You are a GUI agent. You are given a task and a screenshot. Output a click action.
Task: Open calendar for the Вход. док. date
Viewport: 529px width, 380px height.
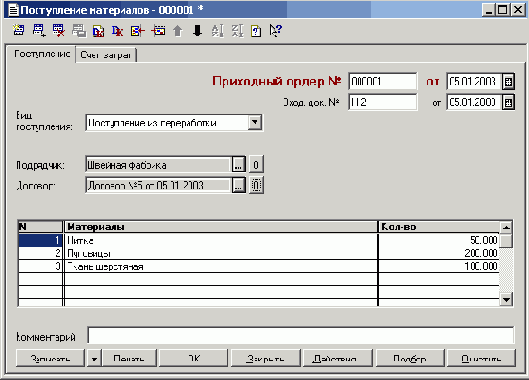[508, 102]
